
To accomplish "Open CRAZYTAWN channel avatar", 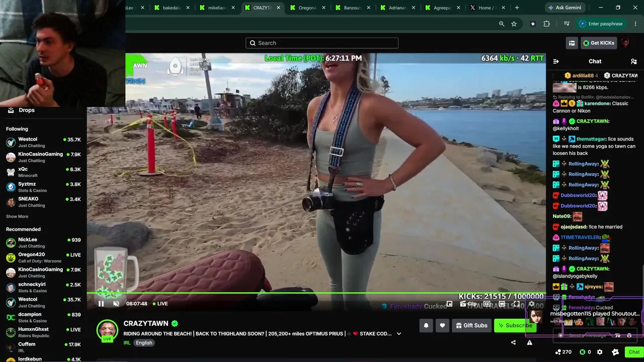I will (x=107, y=330).
